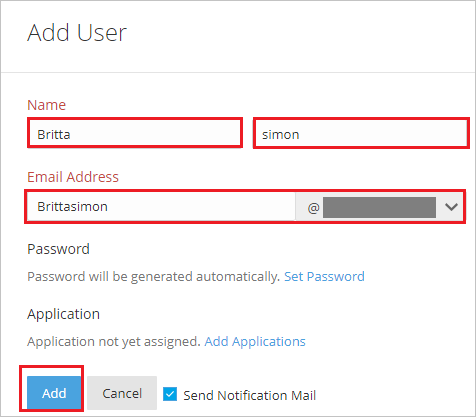Click the @ symbol in email field
Viewport: 476px width, 417px height.
pos(313,208)
